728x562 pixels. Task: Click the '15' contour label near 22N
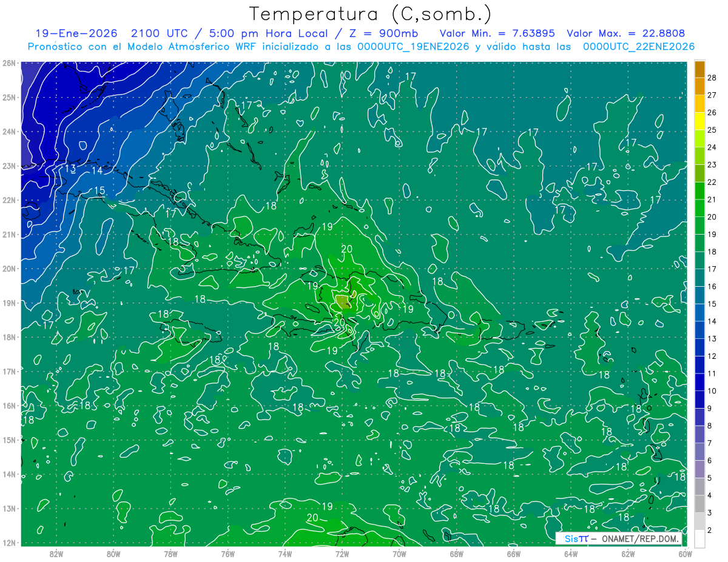coord(99,191)
